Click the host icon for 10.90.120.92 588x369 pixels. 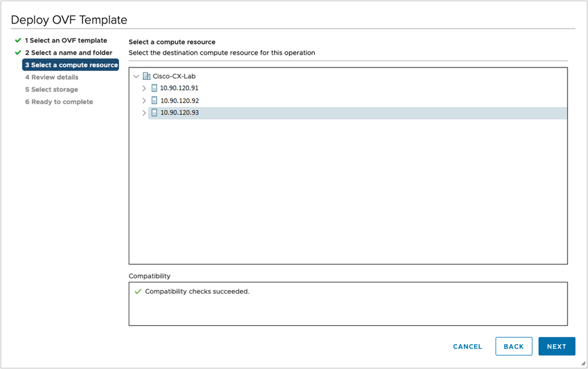coord(154,101)
